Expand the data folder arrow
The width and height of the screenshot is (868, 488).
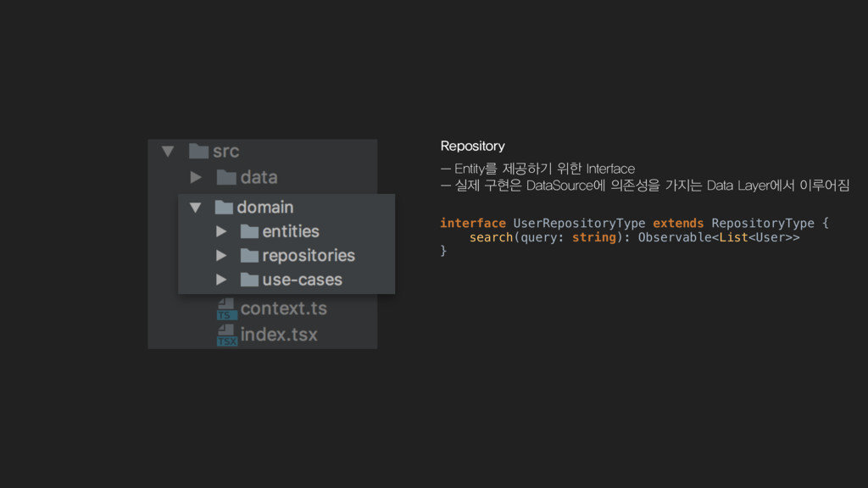click(x=196, y=177)
